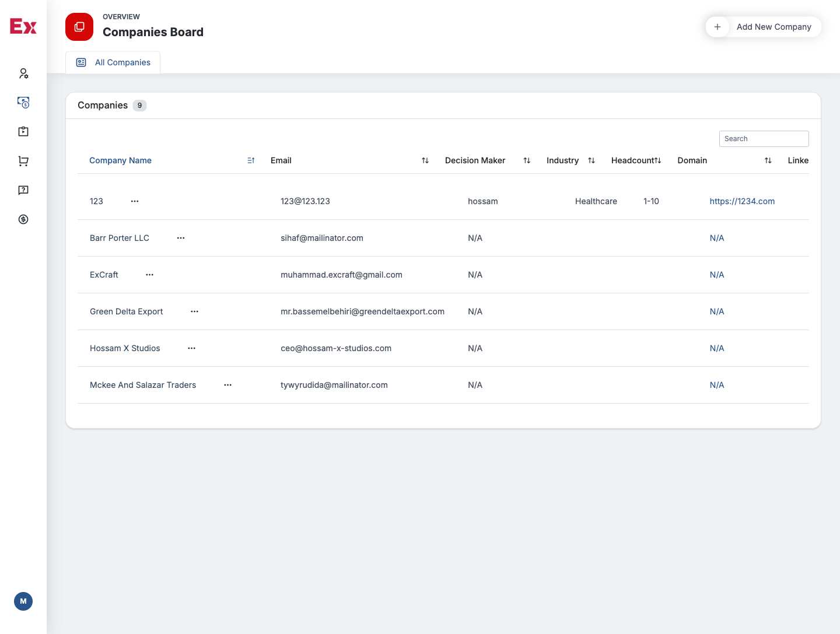
Task: Click the Companies Board page title
Action: click(153, 32)
